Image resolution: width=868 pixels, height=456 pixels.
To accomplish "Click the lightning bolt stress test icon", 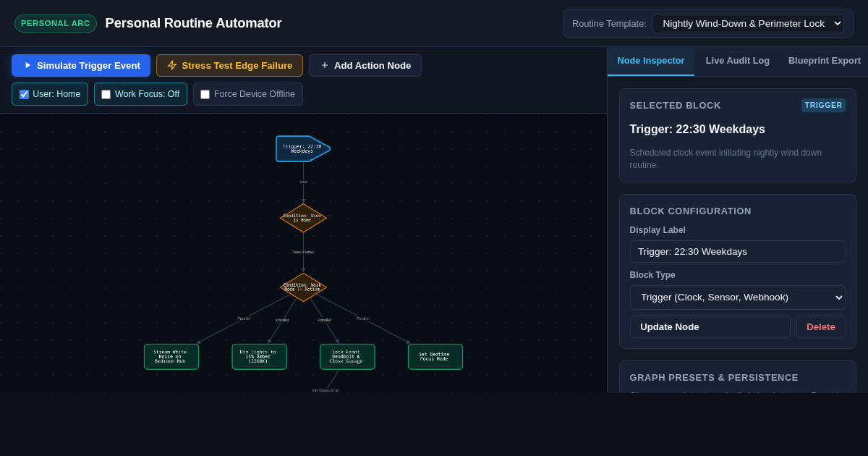I will point(172,65).
